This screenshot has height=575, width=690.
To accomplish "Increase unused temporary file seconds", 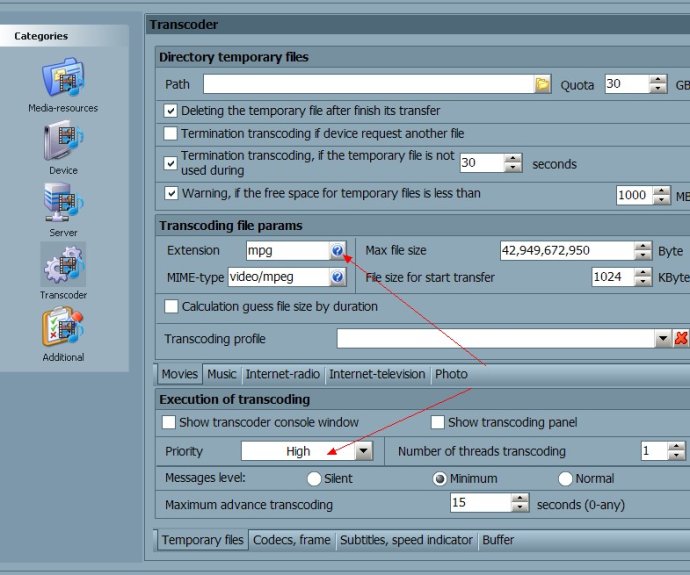I will 513,158.
